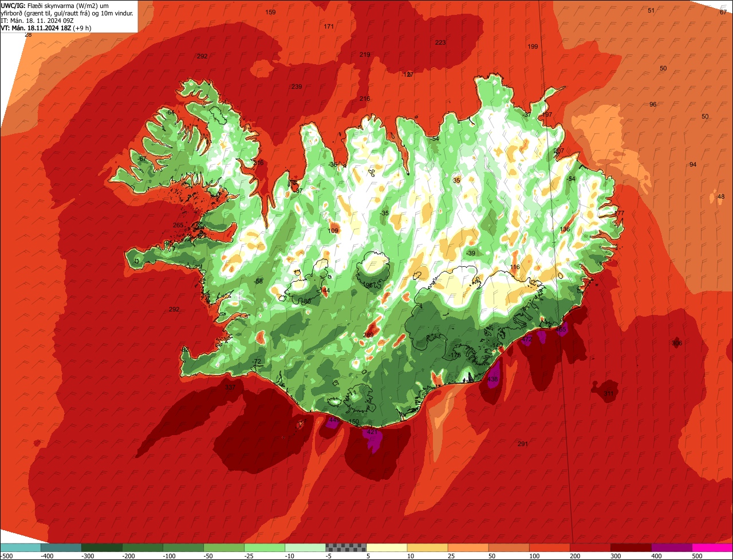The image size is (733, 560).
Task: Click the map value 96
Action: pyautogui.click(x=653, y=104)
